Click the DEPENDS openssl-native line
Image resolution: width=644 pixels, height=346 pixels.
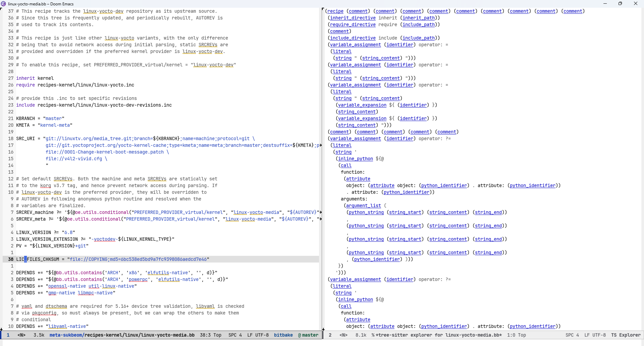tap(76, 286)
